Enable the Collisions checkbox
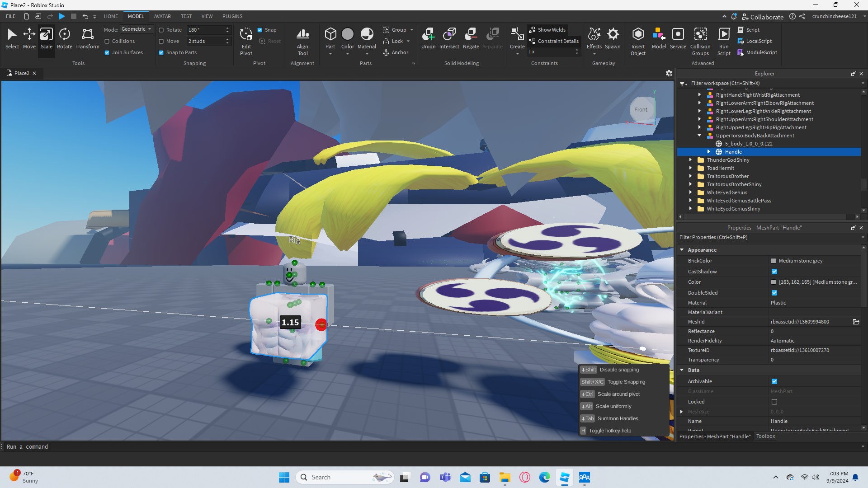This screenshot has width=868, height=488. point(107,41)
